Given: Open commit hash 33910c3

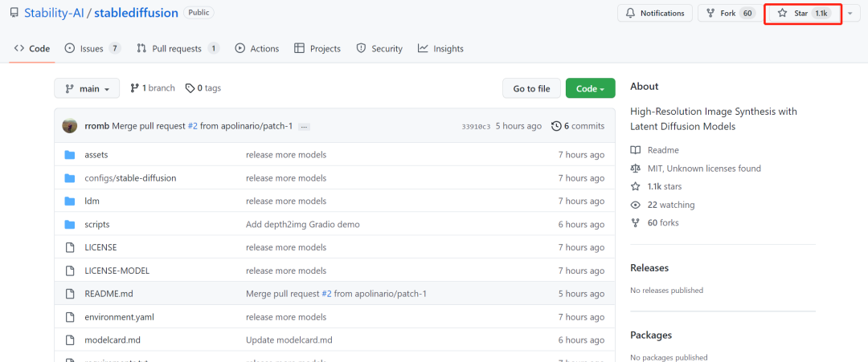Looking at the screenshot, I should (476, 127).
